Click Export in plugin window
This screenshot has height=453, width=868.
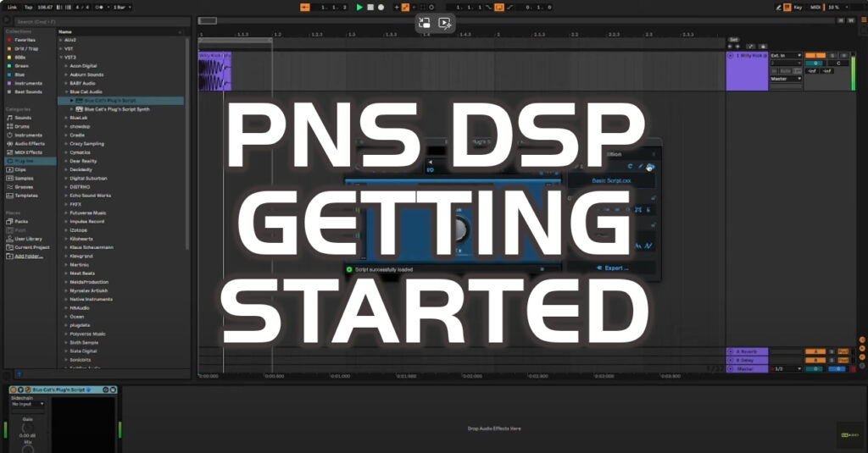coord(612,268)
